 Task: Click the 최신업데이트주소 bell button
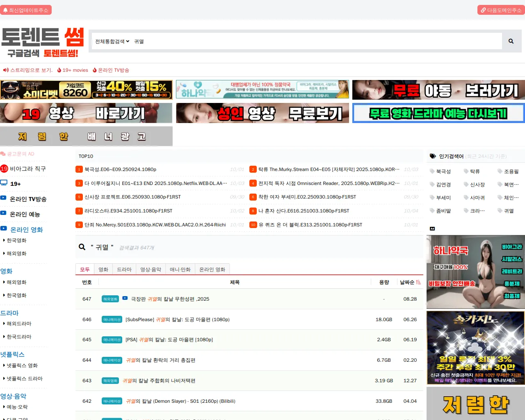26,10
